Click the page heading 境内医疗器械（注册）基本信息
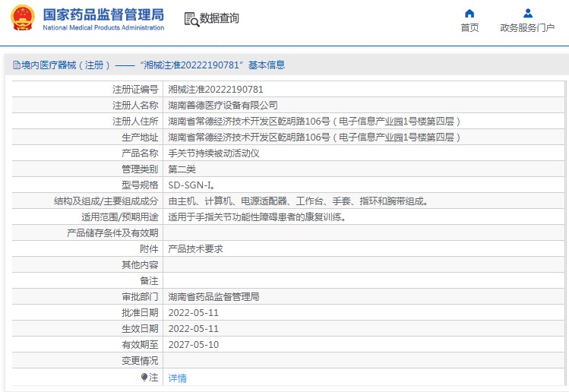This screenshot has height=392, width=569. pos(153,65)
